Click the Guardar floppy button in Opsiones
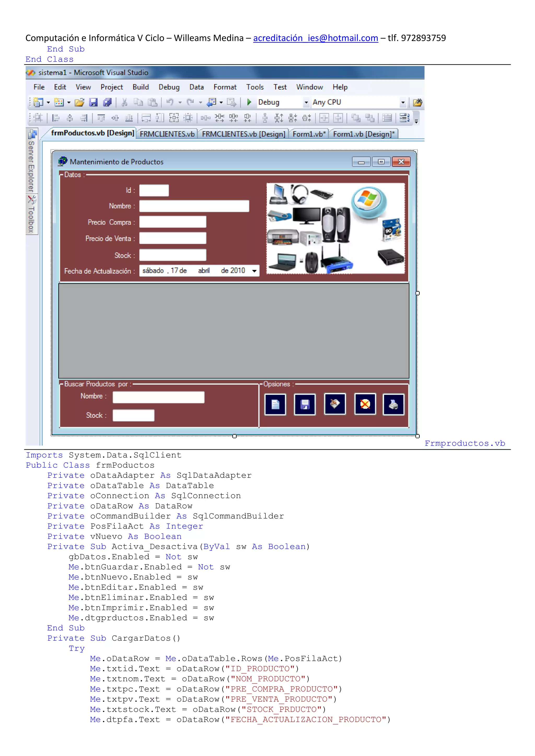This screenshot has width=535, height=756. (x=305, y=404)
